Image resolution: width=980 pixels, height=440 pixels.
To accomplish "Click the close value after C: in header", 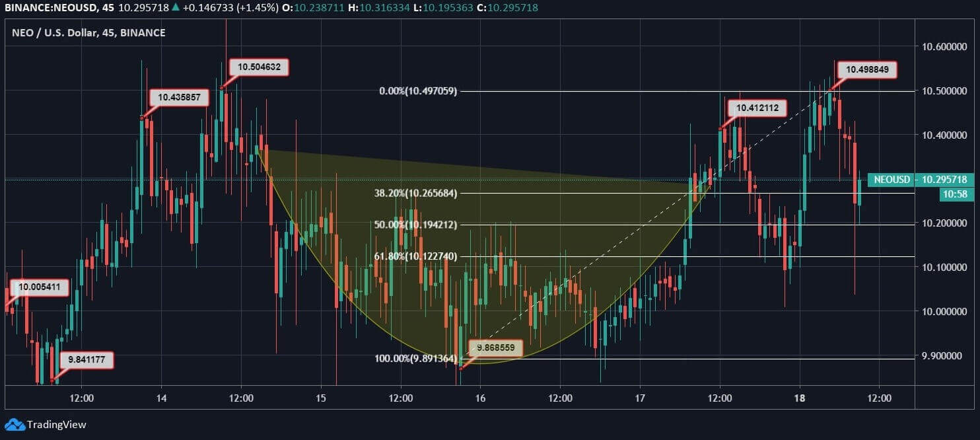I will pos(513,8).
